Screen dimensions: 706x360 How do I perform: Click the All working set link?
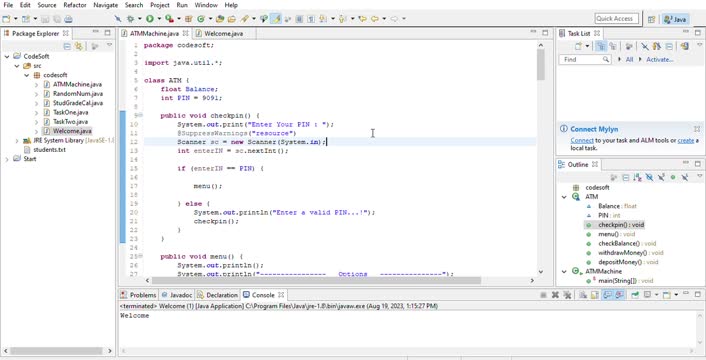629,59
